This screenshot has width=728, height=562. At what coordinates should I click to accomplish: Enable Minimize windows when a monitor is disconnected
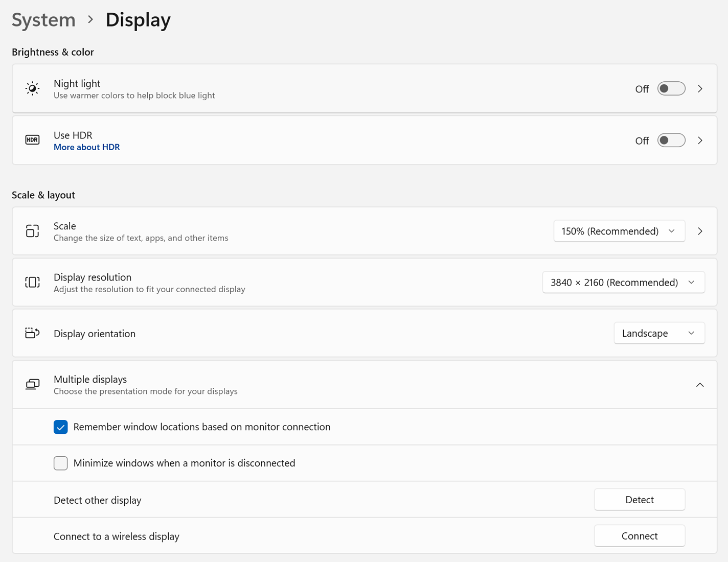click(60, 463)
